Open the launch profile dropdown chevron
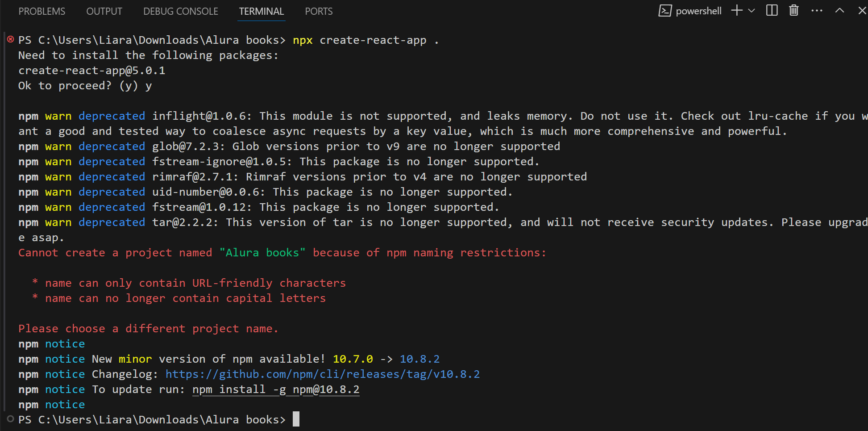 (752, 10)
